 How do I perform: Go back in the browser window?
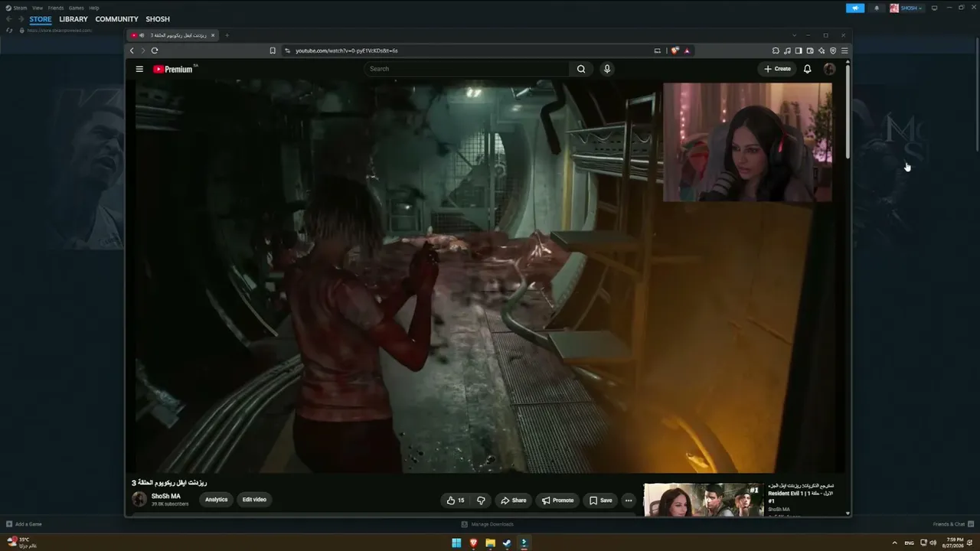(132, 51)
